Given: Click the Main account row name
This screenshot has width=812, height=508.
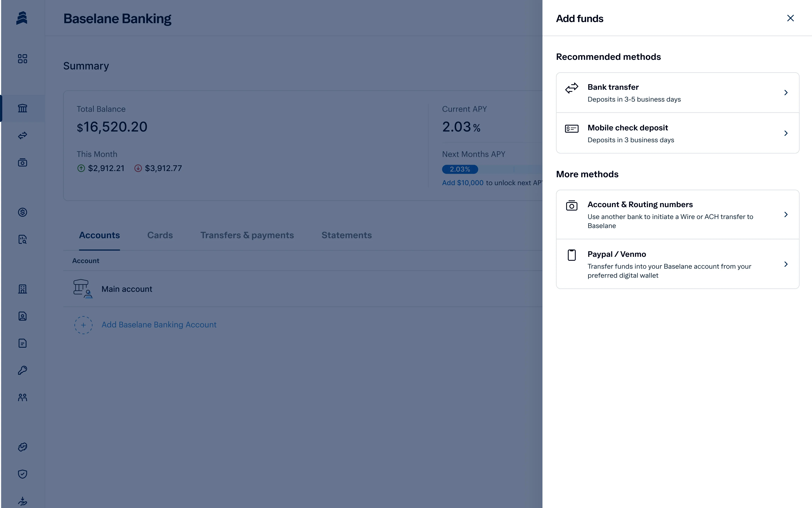Looking at the screenshot, I should (x=127, y=289).
